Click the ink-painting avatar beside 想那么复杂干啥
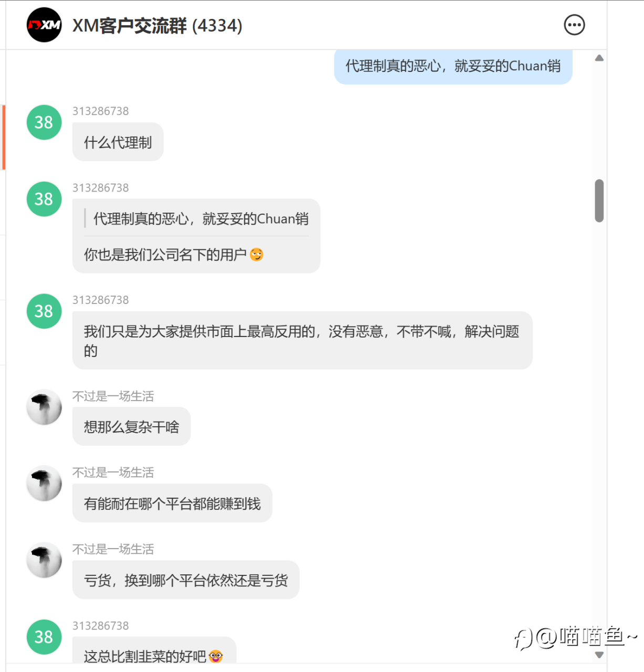The width and height of the screenshot is (644, 672). tap(44, 407)
